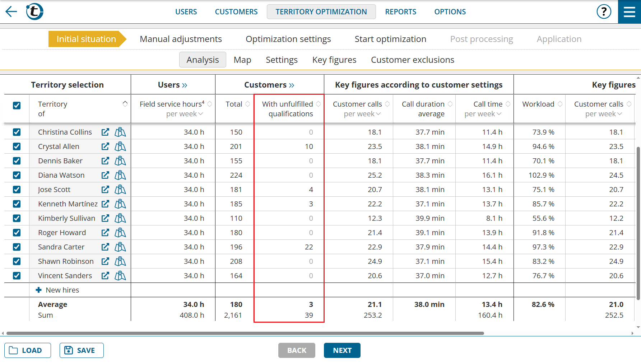Uncheck Dennis Baker territory checkbox
Viewport: 641px width, 364px height.
tap(17, 161)
